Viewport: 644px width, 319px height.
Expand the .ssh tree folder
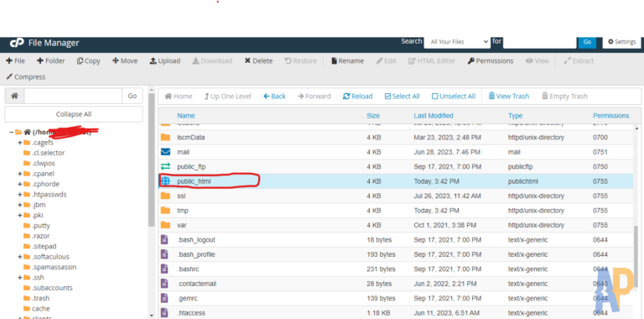click(x=20, y=278)
